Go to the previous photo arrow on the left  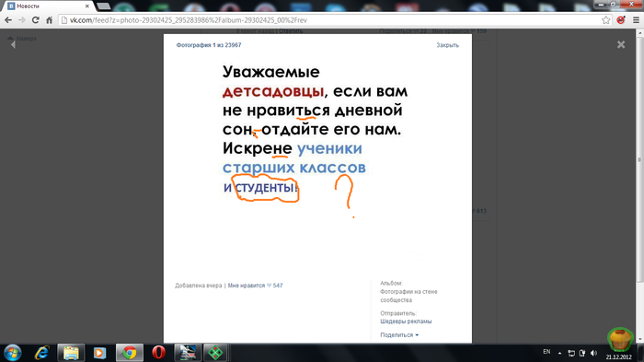point(13,44)
